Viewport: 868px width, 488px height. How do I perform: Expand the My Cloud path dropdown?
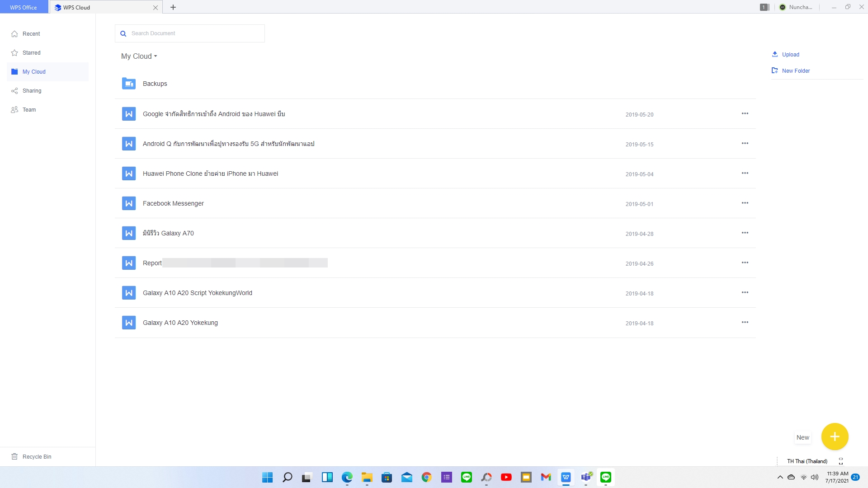pos(139,56)
